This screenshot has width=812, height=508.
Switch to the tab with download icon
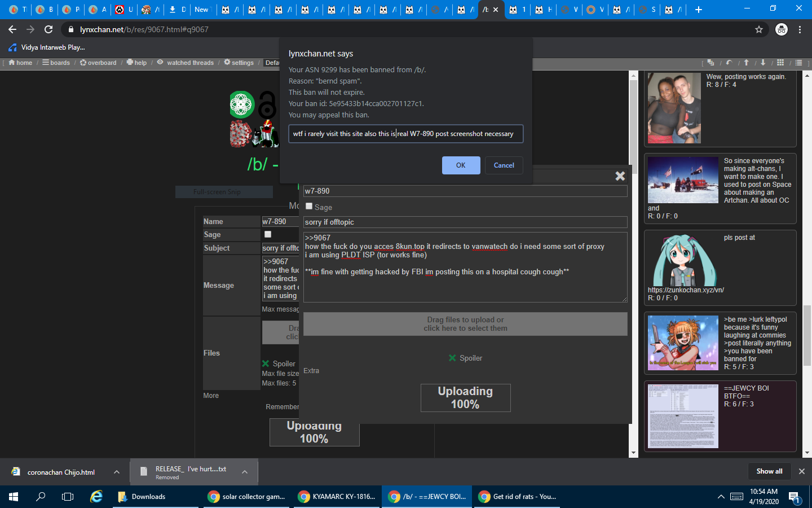pos(177,10)
